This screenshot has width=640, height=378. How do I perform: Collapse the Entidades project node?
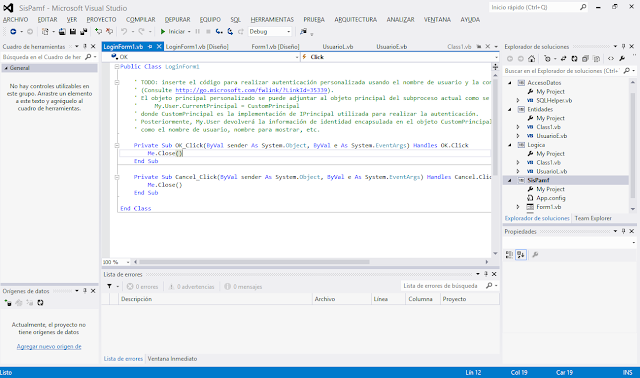click(510, 109)
